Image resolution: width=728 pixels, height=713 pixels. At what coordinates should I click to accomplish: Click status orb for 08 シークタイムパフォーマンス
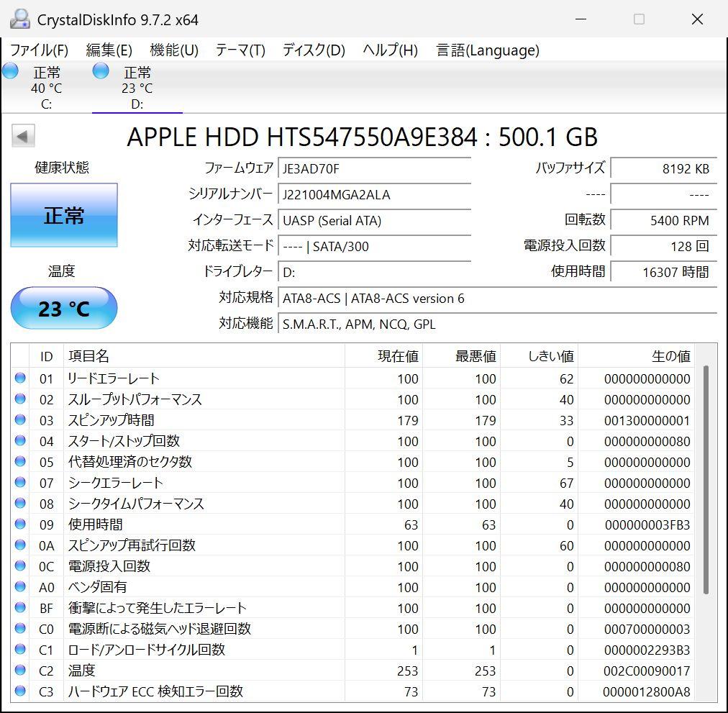pos(20,503)
